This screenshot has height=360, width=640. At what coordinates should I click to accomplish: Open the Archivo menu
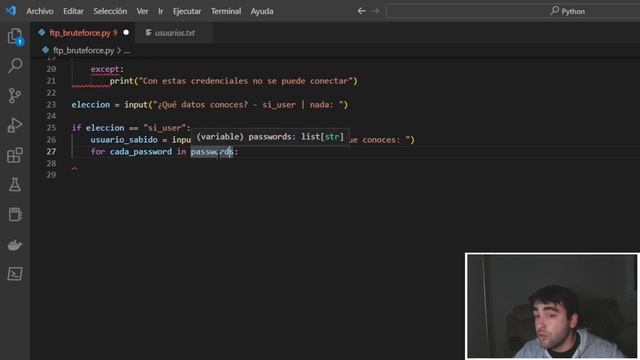click(x=40, y=11)
